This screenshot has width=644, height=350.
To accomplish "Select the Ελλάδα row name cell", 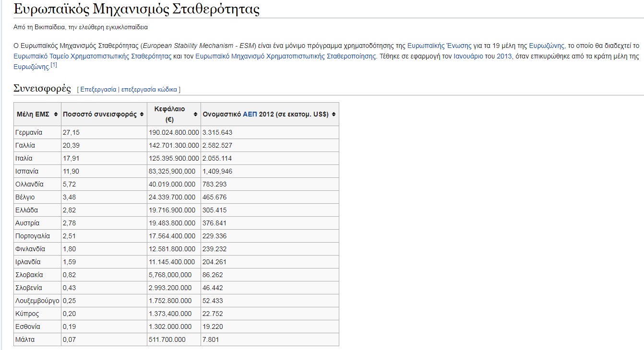I will 26,210.
